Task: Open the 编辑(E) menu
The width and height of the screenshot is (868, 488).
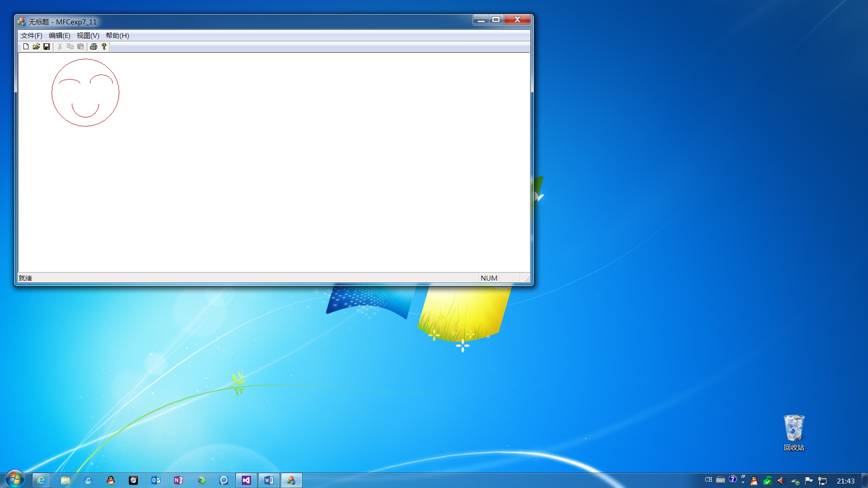Action: pyautogui.click(x=59, y=36)
